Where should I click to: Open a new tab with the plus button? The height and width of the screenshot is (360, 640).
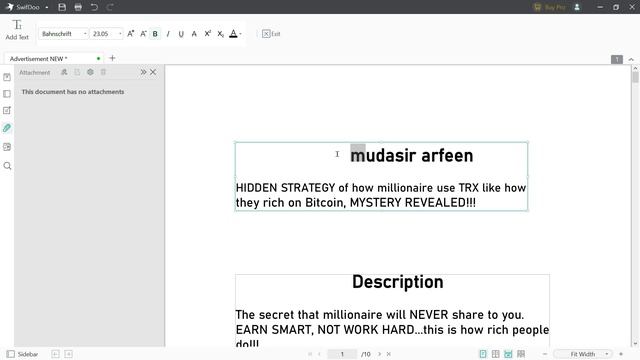[112, 58]
